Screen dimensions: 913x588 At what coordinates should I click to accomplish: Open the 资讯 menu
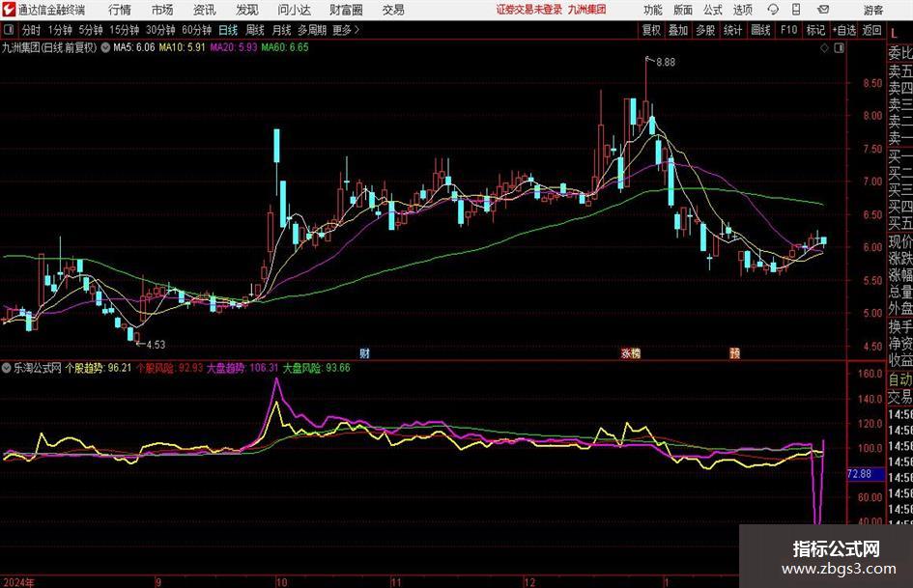[x=205, y=10]
